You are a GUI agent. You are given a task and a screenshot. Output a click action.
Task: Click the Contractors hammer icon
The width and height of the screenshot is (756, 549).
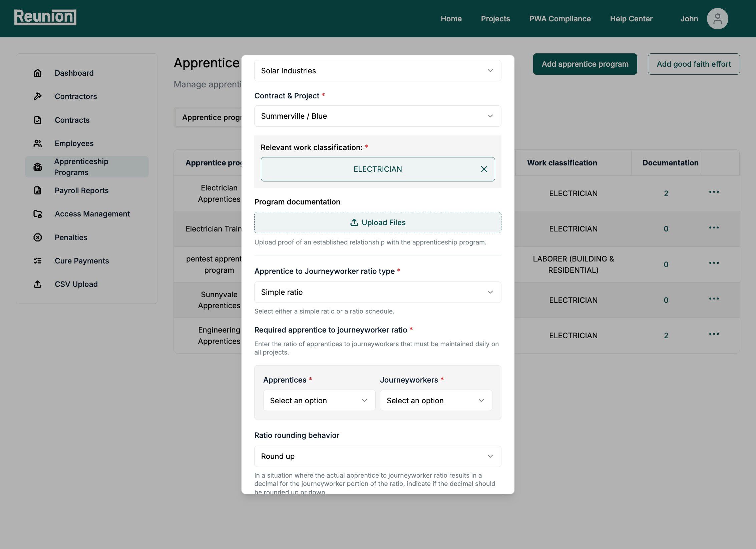tap(38, 96)
